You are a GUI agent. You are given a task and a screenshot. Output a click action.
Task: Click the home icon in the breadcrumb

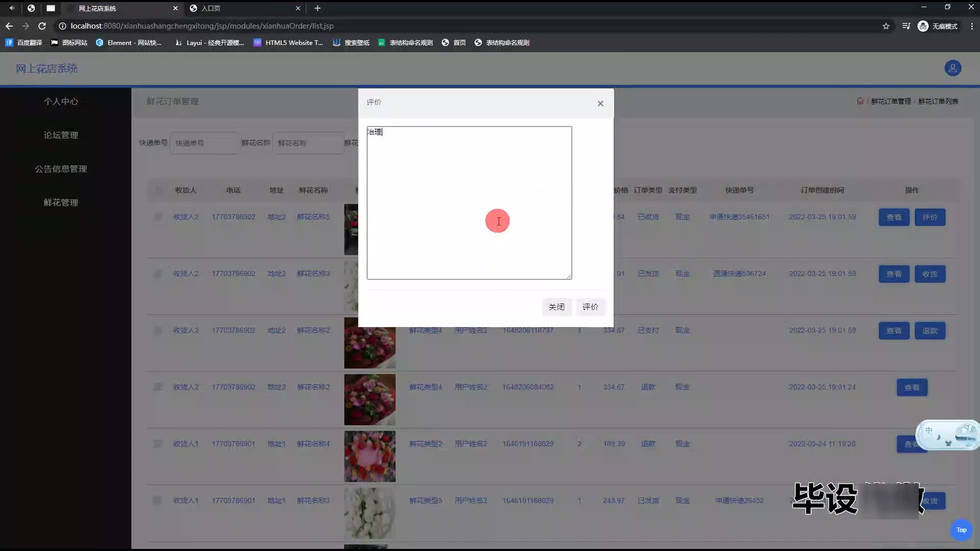[x=860, y=101]
